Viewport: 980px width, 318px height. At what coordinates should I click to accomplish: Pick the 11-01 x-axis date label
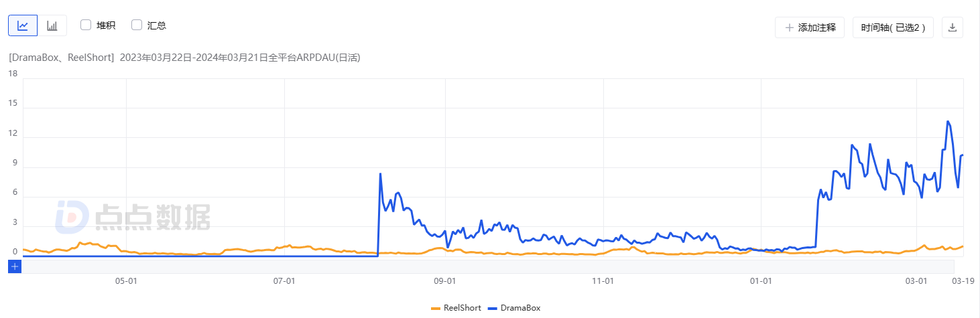coord(604,282)
